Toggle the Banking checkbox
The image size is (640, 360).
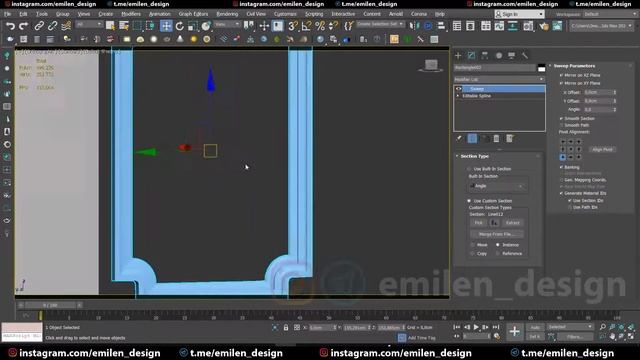click(x=561, y=167)
